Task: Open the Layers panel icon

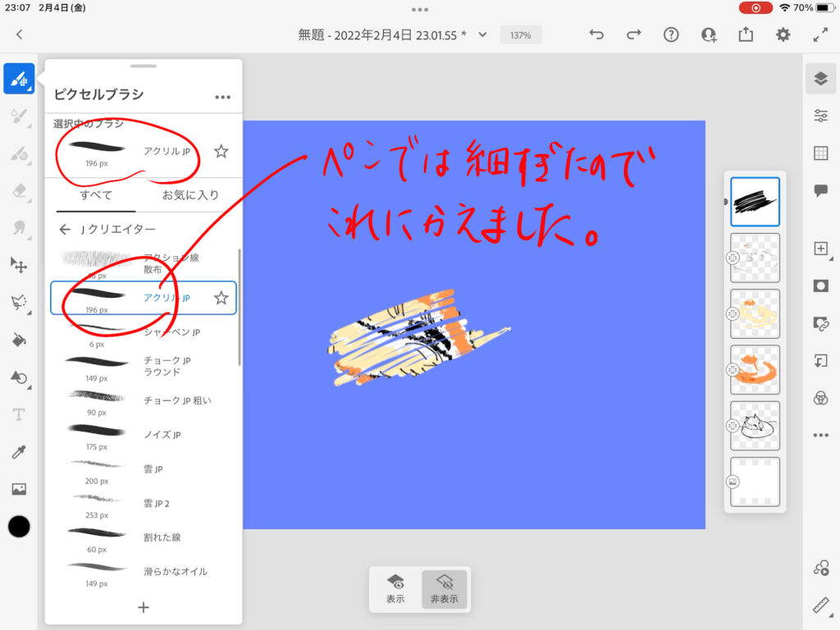Action: click(820, 79)
